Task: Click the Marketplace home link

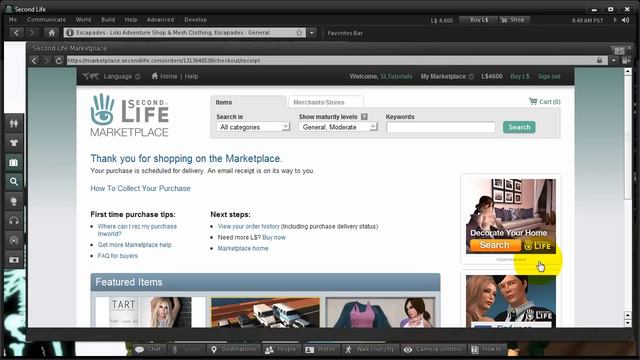Action: [243, 248]
